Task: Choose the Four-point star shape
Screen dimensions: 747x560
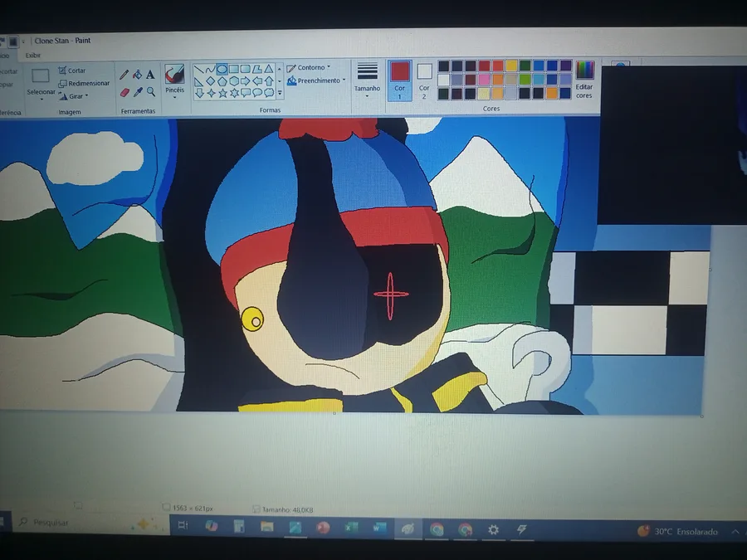Action: click(x=211, y=94)
